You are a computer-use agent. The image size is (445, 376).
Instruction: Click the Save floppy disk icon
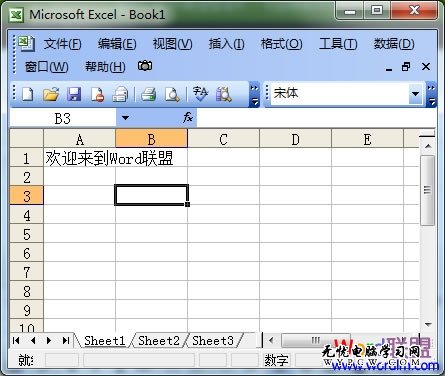[74, 94]
